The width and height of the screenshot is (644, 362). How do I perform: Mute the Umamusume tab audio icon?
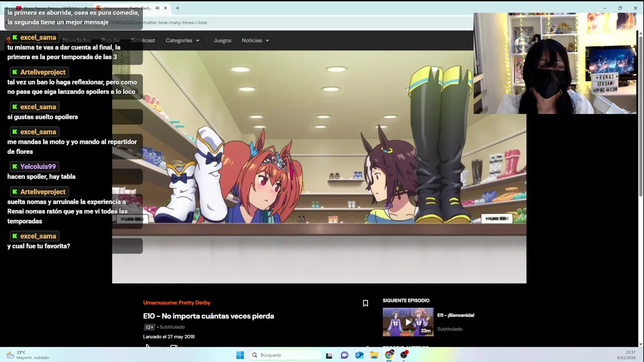pyautogui.click(x=157, y=8)
